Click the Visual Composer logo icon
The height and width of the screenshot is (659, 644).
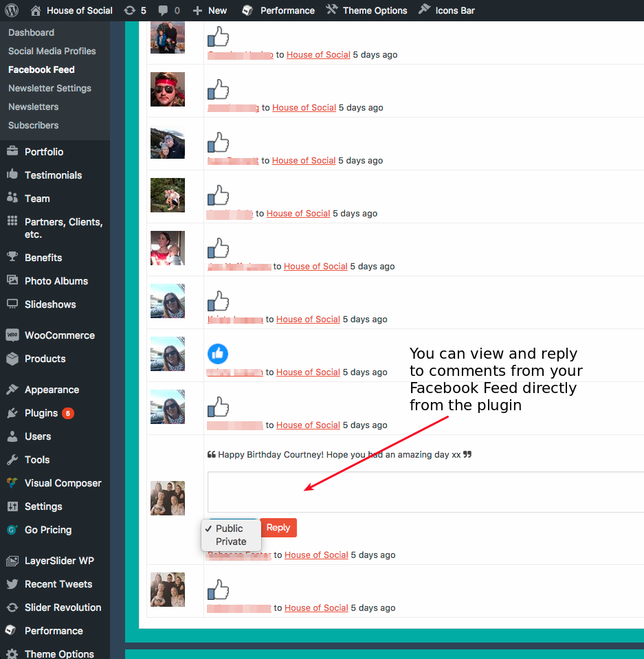(x=12, y=482)
